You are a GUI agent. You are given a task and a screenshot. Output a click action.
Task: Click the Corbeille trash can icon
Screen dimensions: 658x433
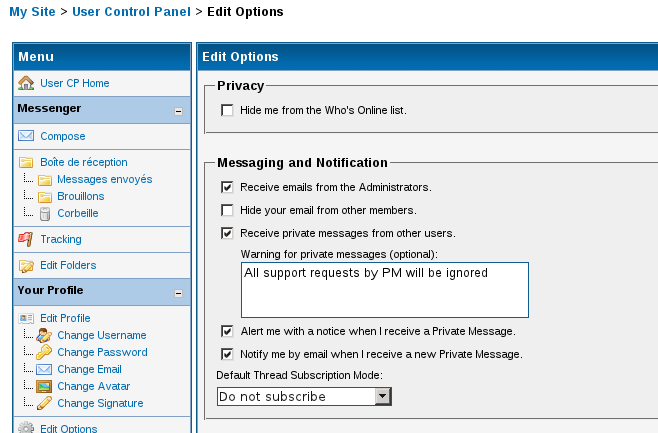pyautogui.click(x=45, y=213)
